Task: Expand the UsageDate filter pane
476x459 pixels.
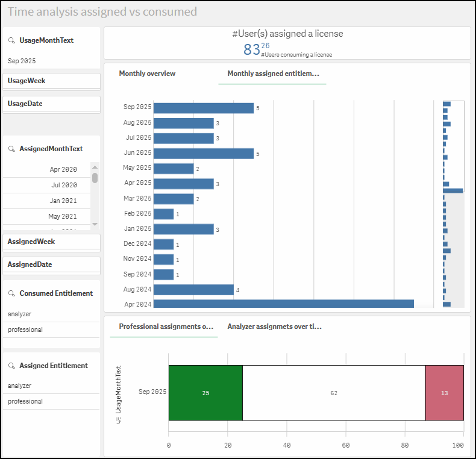Action: (x=51, y=104)
